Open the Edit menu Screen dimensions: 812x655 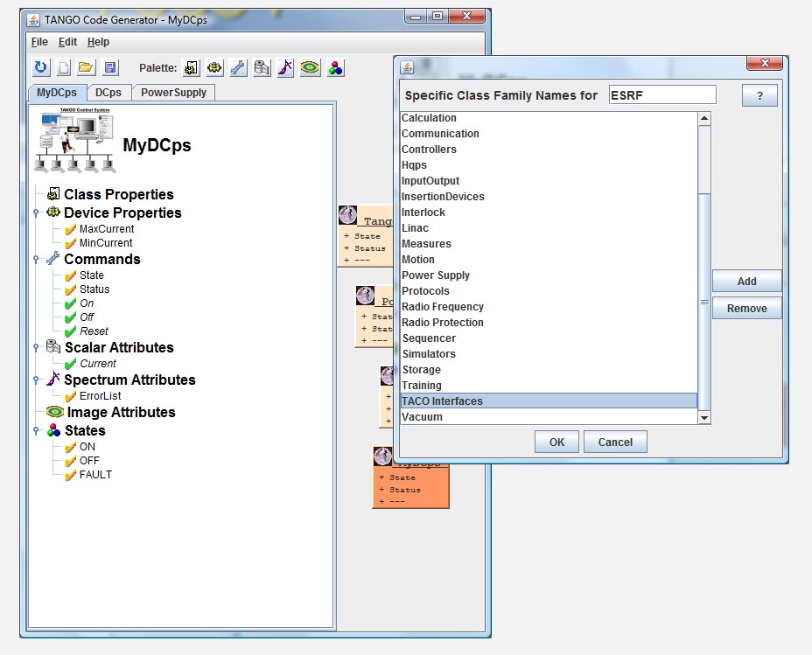coord(67,42)
